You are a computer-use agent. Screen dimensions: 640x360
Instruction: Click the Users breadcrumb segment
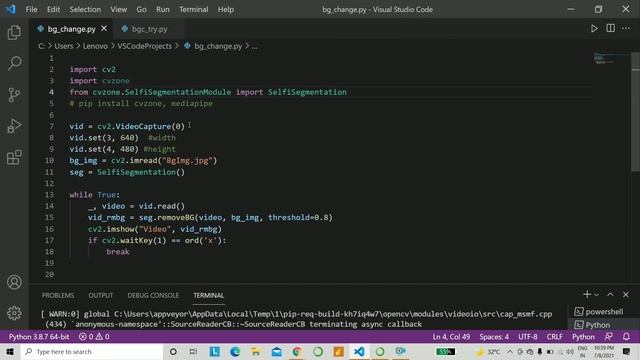point(64,46)
